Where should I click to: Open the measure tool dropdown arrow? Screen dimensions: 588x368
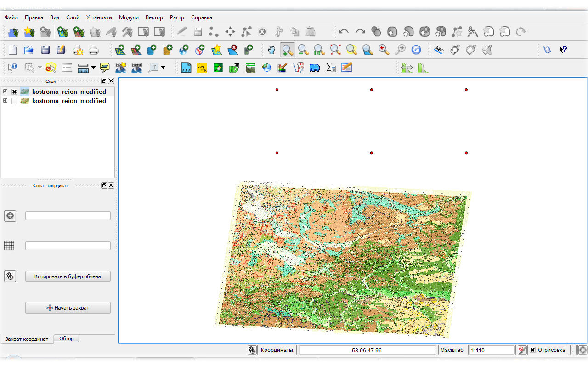pos(94,68)
